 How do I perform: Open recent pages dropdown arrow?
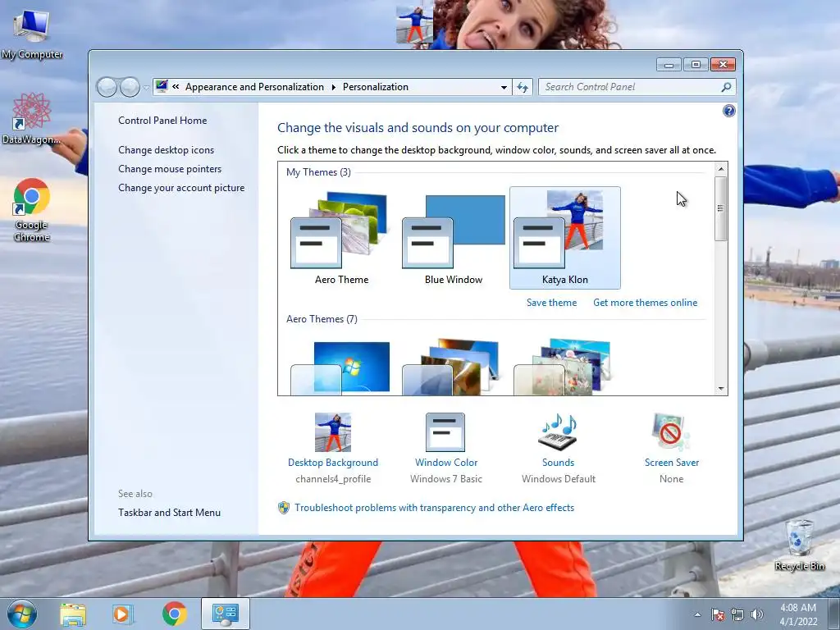click(146, 87)
